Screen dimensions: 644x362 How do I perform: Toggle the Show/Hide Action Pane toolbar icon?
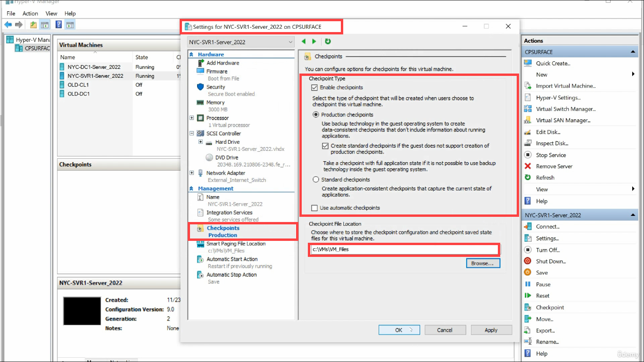[70, 25]
